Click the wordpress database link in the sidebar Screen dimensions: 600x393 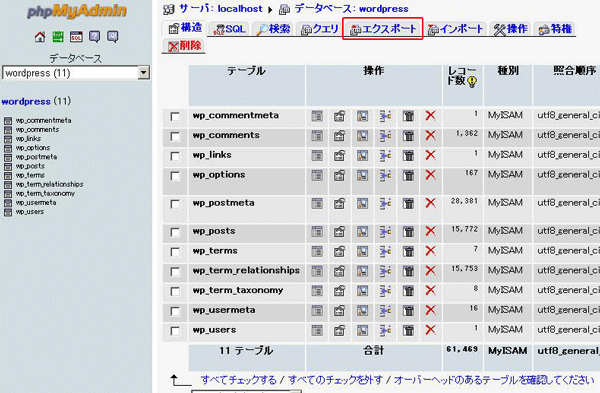[x=26, y=101]
